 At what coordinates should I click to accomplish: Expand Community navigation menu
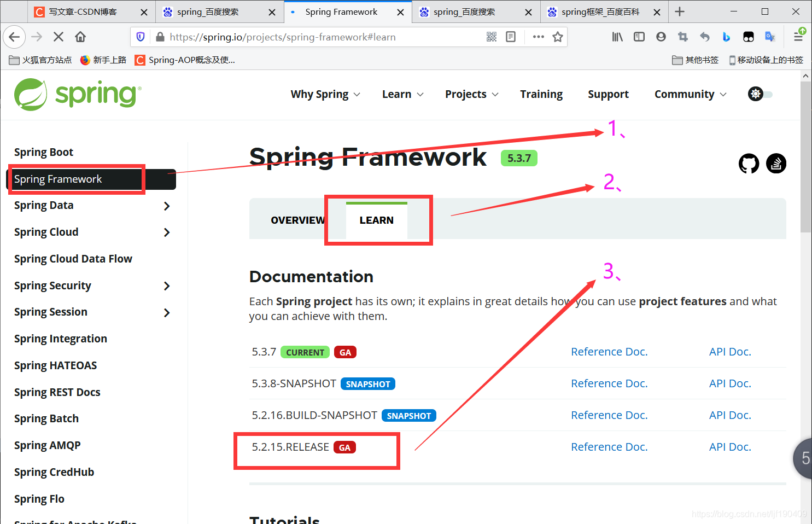691,94
